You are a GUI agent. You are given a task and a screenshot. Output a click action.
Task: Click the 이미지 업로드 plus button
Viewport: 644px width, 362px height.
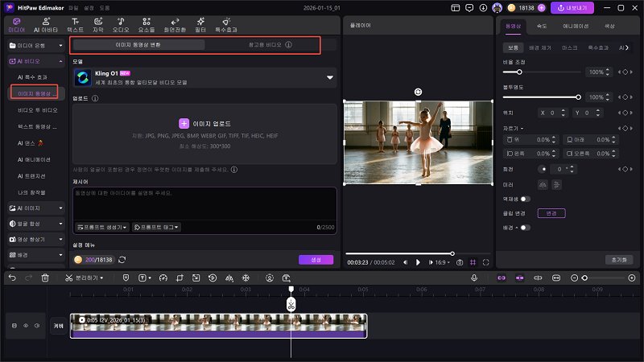point(184,123)
